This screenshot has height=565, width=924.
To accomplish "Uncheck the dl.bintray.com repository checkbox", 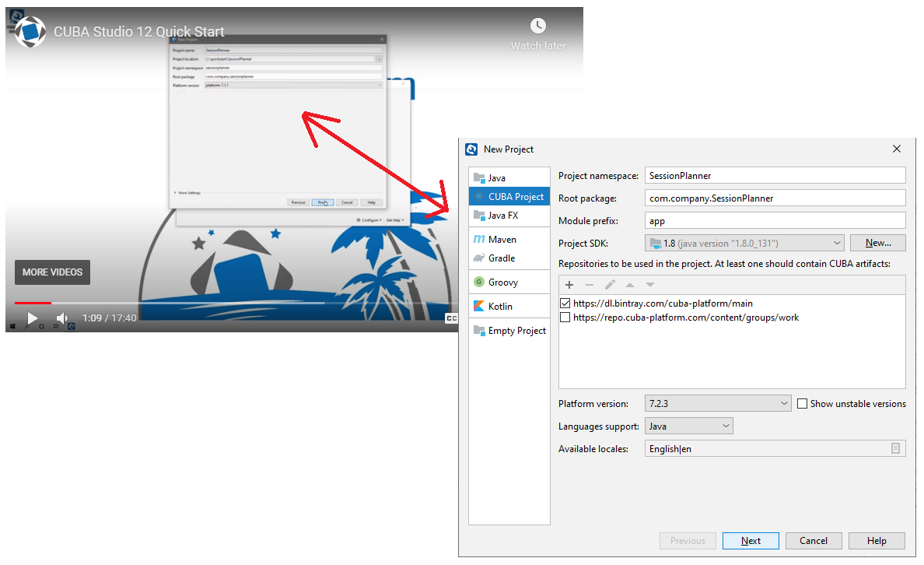I will (x=565, y=304).
